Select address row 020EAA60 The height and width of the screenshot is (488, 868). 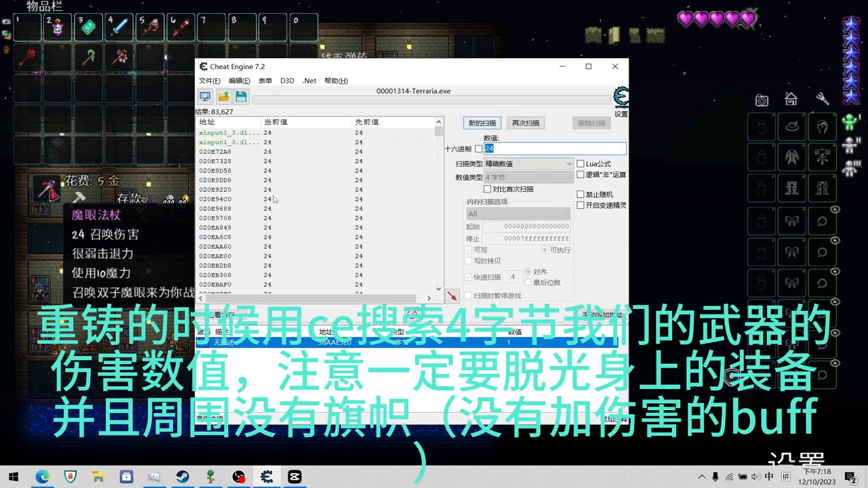coord(315,247)
